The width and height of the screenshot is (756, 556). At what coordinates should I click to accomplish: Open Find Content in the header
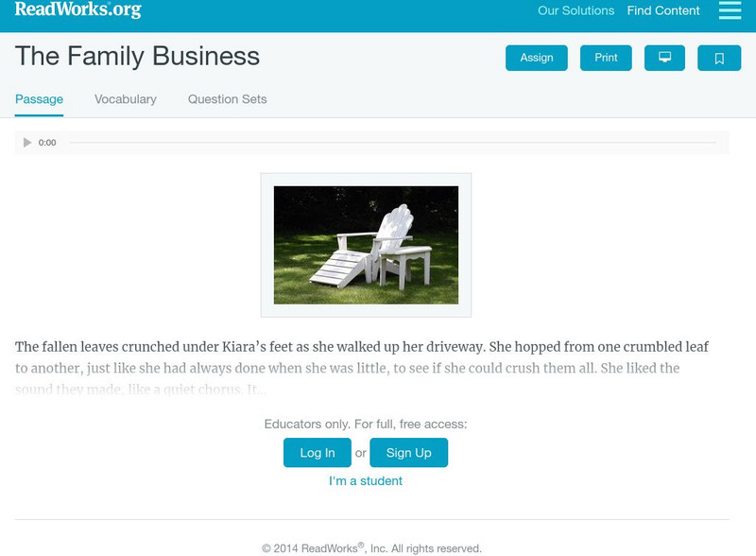[663, 11]
